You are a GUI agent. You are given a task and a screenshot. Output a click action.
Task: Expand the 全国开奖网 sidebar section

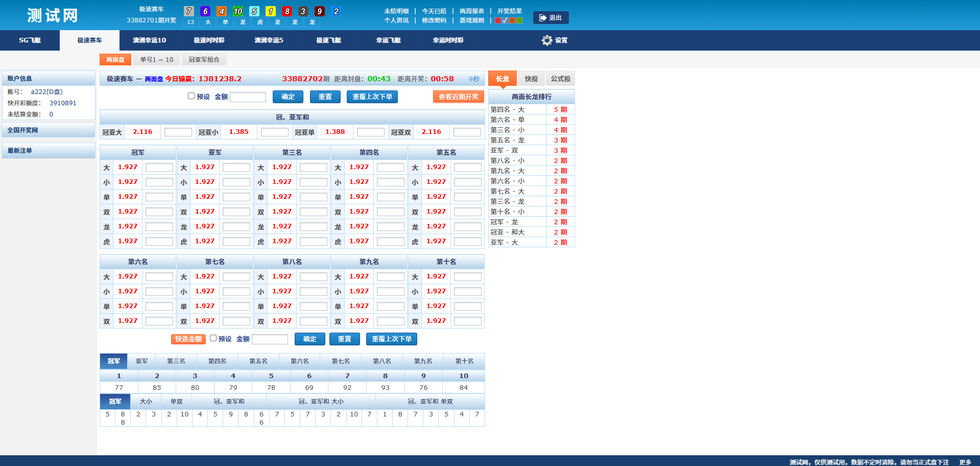[x=49, y=130]
